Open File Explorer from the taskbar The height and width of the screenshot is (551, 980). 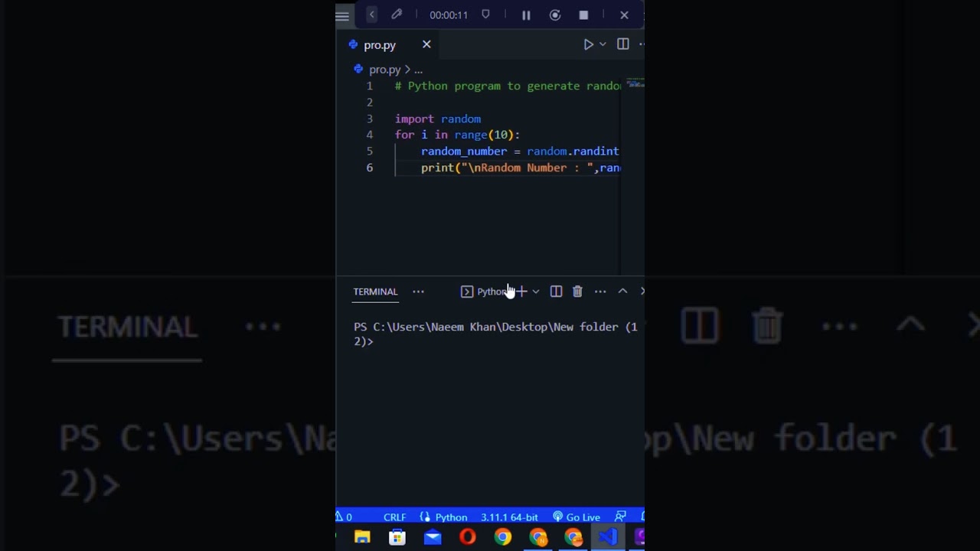click(x=362, y=537)
